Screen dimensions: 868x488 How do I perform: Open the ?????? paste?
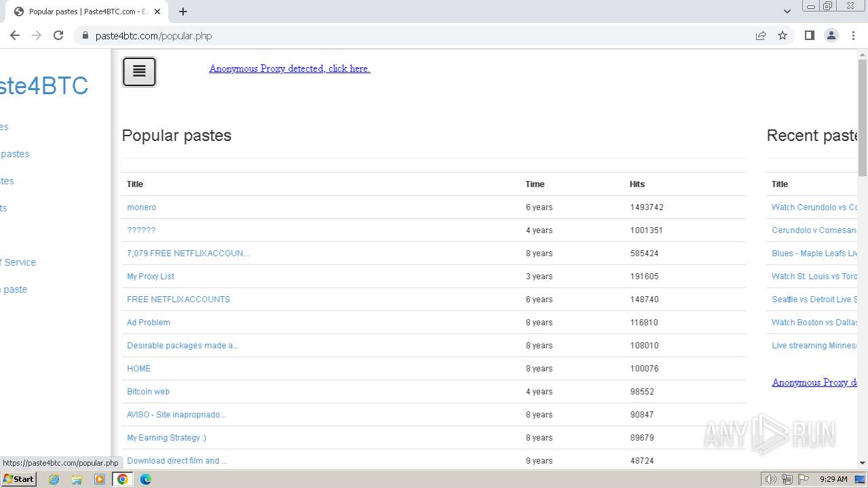click(141, 230)
